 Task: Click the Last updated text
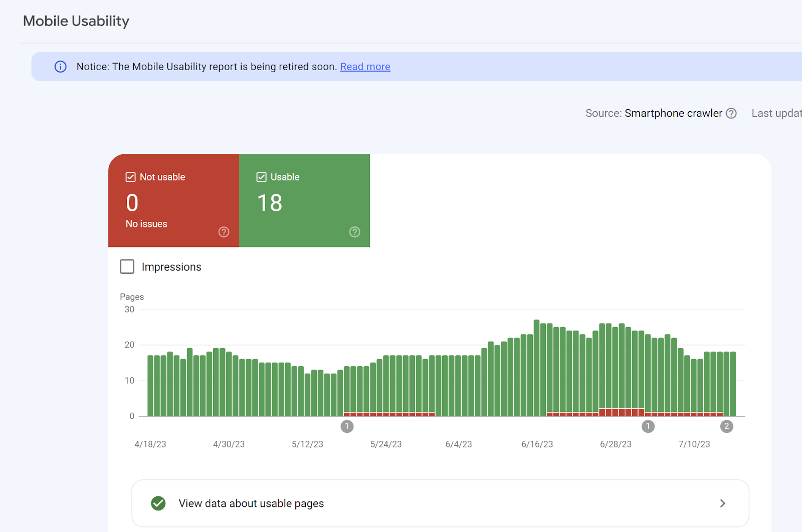776,113
